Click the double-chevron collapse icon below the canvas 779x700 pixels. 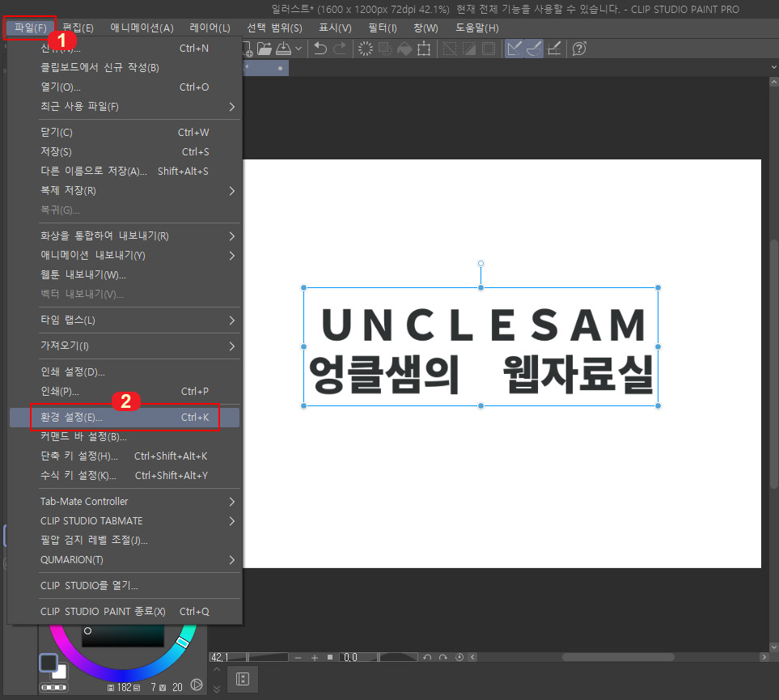[217, 689]
